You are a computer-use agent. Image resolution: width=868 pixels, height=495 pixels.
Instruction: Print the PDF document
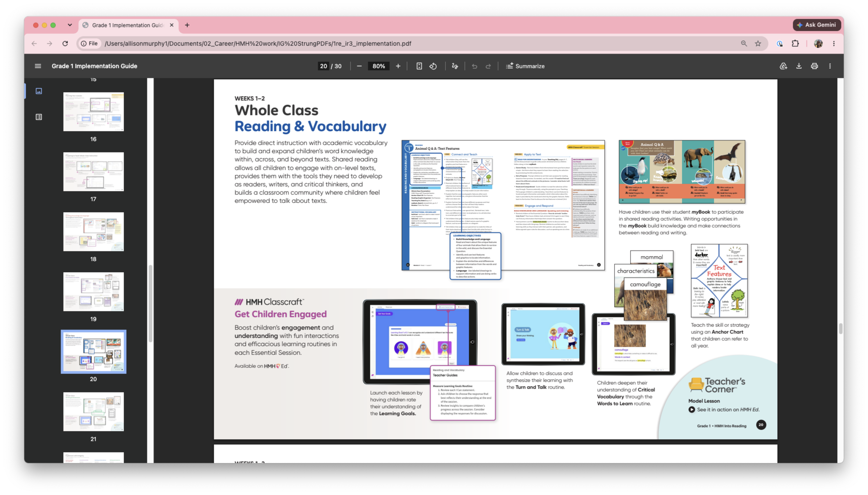click(x=814, y=66)
